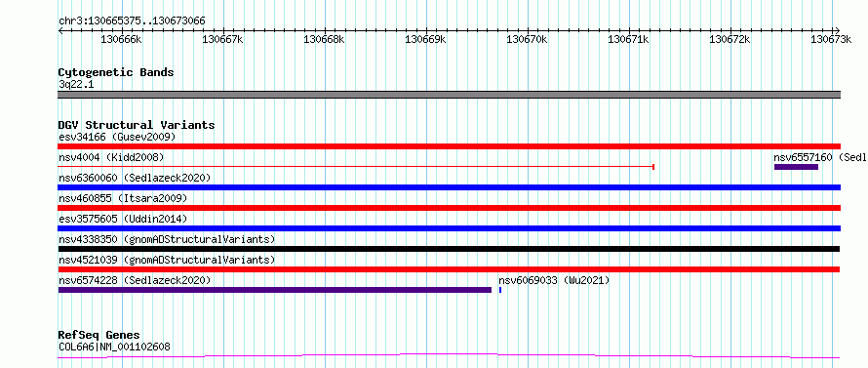Click the 130671k ruler tick label
The width and height of the screenshot is (868, 368).
coord(628,39)
